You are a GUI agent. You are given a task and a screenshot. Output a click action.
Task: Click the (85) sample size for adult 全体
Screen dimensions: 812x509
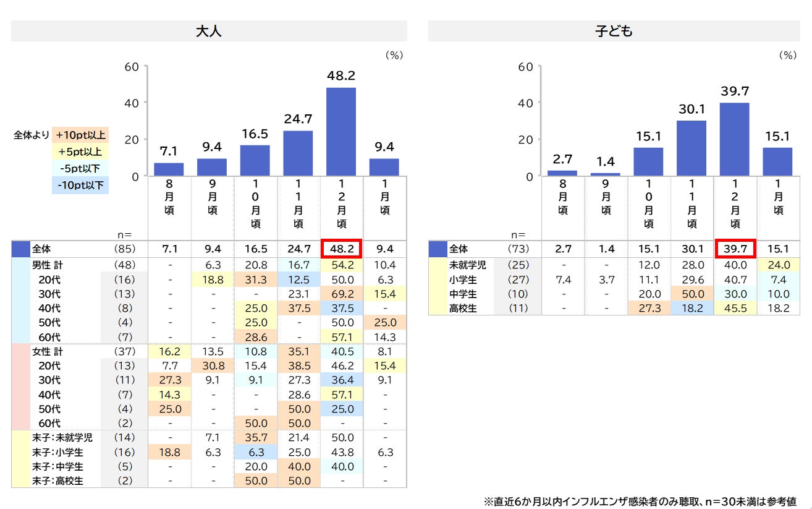tap(125, 249)
